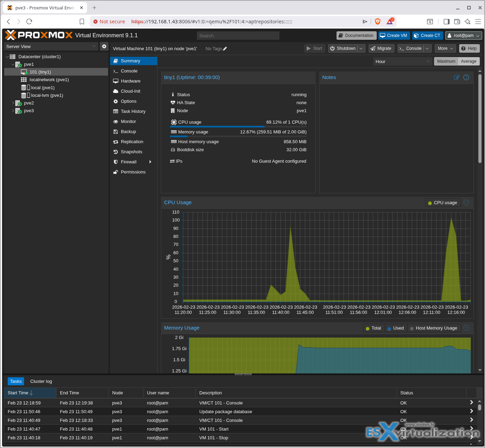Click the pencil icon next to No Tags
This screenshot has height=448, width=485.
tap(225, 49)
